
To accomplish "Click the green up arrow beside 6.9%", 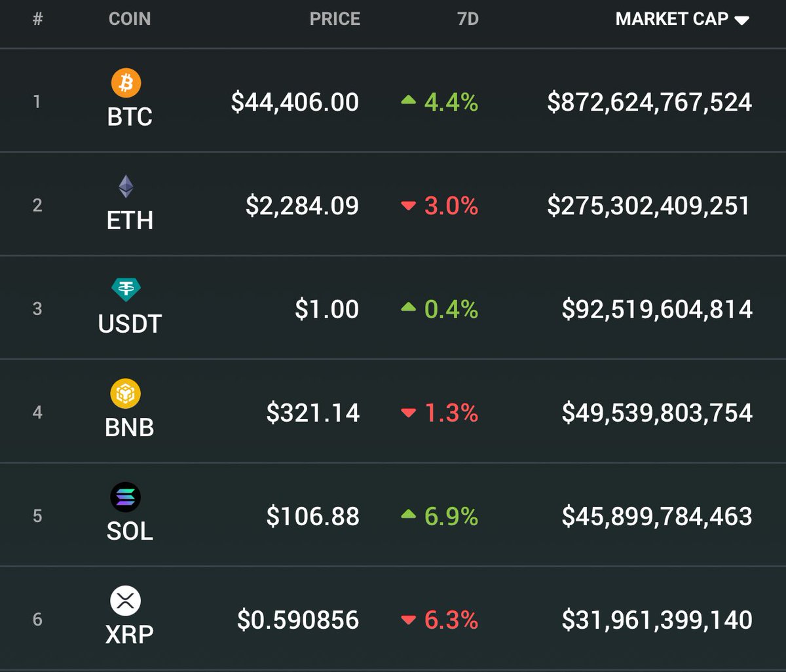I will click(x=409, y=515).
